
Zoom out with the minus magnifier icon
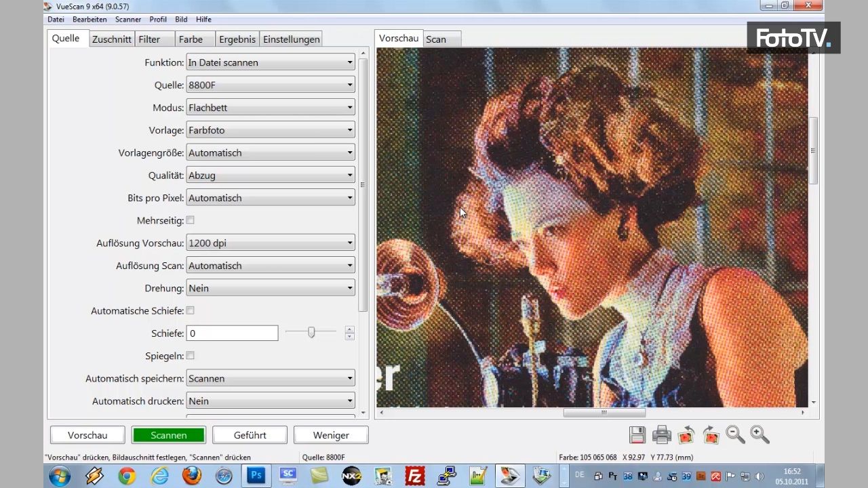pos(735,434)
